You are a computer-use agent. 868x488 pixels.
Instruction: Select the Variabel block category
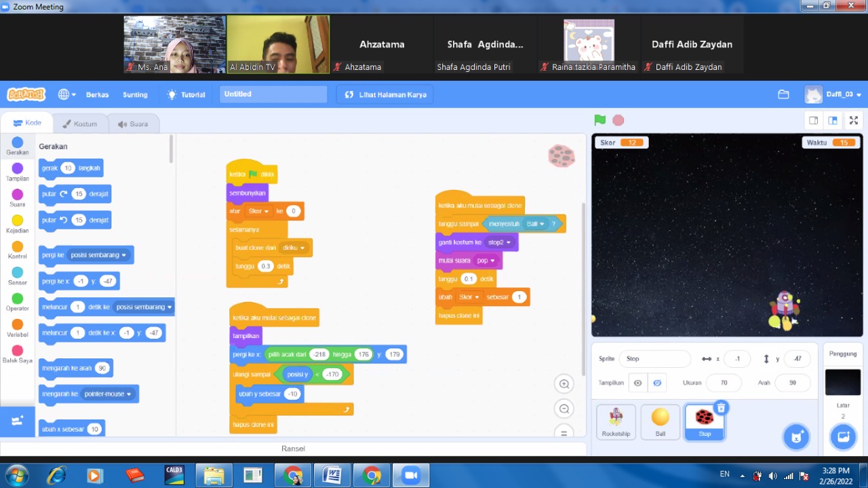(18, 329)
